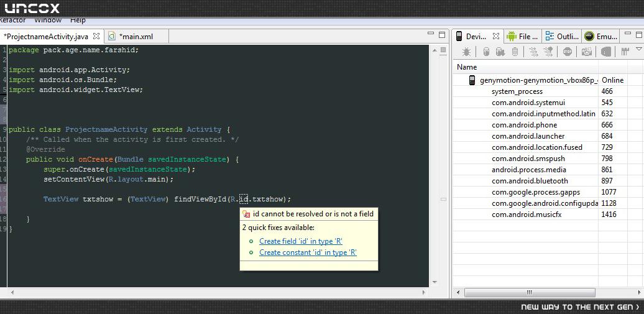Select the com.android.systemui process
The height and width of the screenshot is (314, 644).
528,103
